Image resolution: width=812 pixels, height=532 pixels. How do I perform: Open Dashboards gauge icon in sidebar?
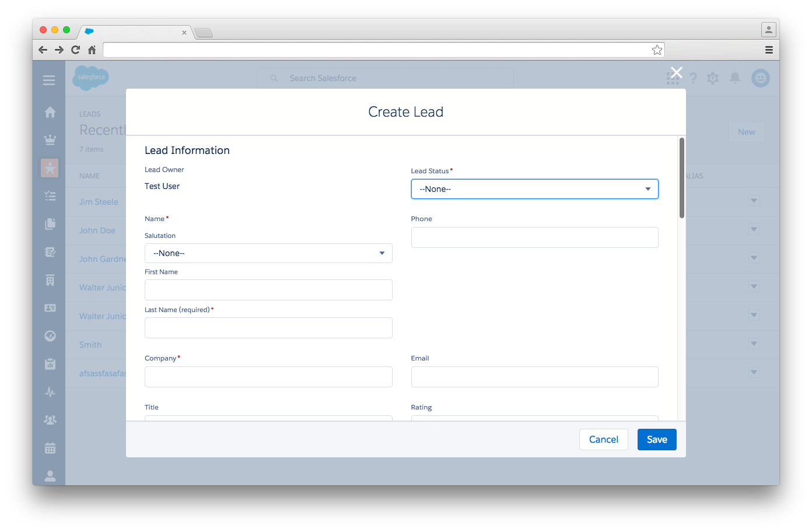coord(50,336)
